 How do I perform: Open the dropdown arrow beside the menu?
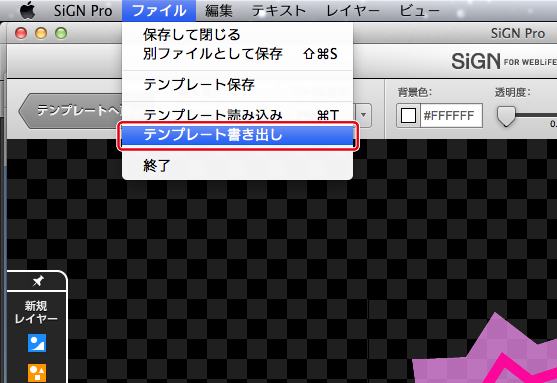click(x=363, y=115)
